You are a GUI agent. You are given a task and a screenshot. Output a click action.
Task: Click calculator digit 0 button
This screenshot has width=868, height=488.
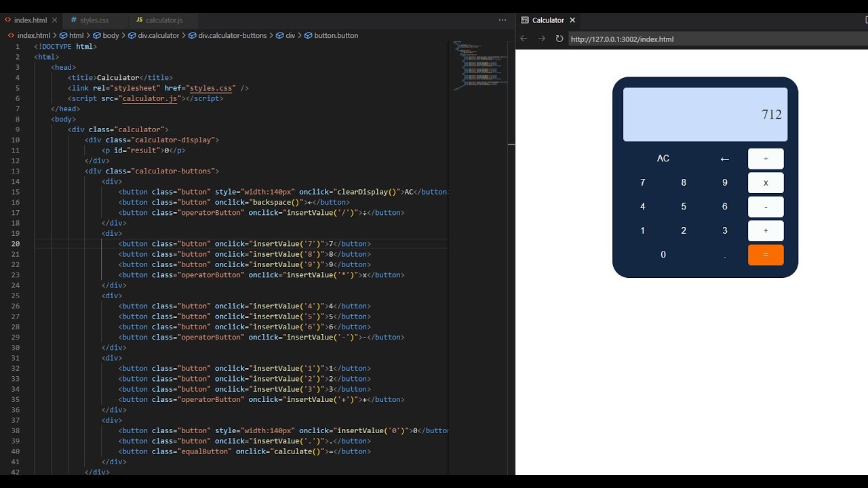(x=663, y=255)
